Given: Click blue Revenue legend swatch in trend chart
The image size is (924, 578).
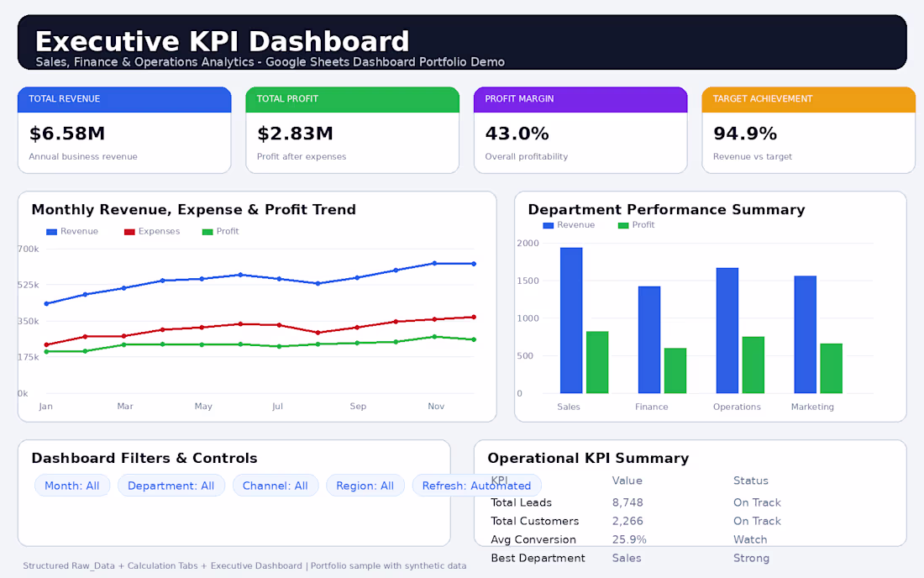Looking at the screenshot, I should point(51,232).
